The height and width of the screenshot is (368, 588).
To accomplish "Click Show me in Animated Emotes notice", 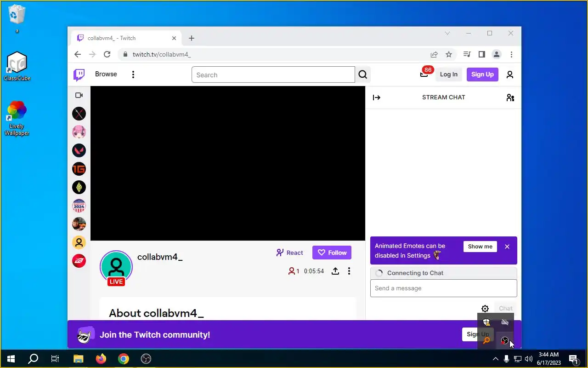I will [480, 247].
